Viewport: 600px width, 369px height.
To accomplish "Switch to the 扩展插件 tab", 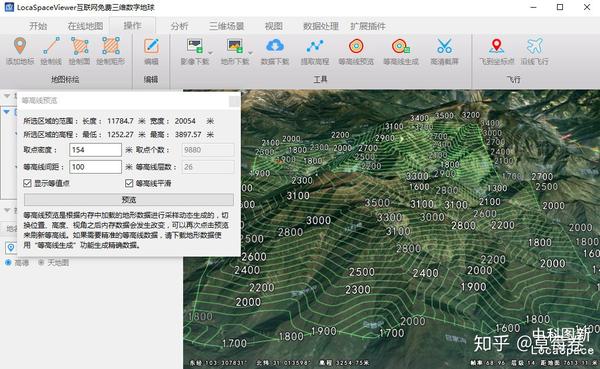I will tap(368, 26).
